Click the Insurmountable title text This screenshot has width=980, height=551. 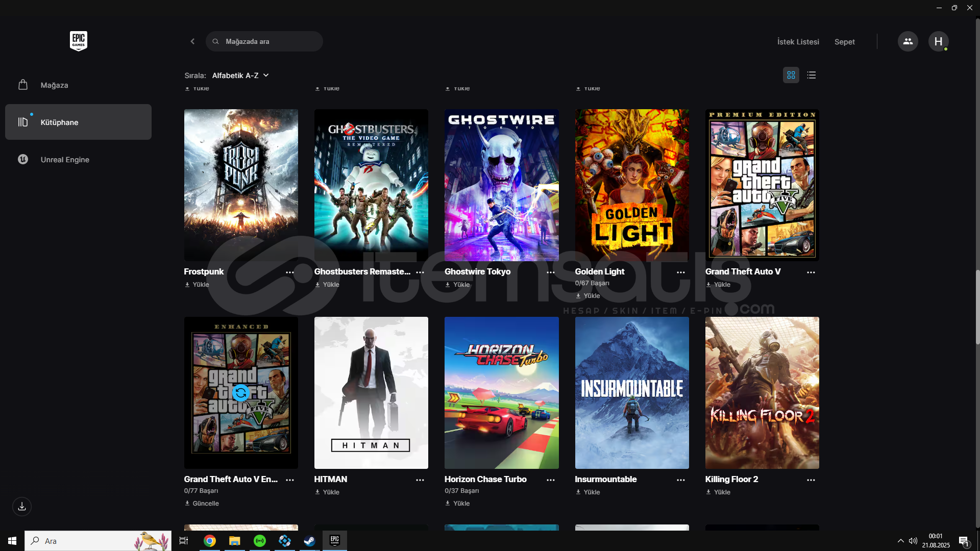click(606, 480)
